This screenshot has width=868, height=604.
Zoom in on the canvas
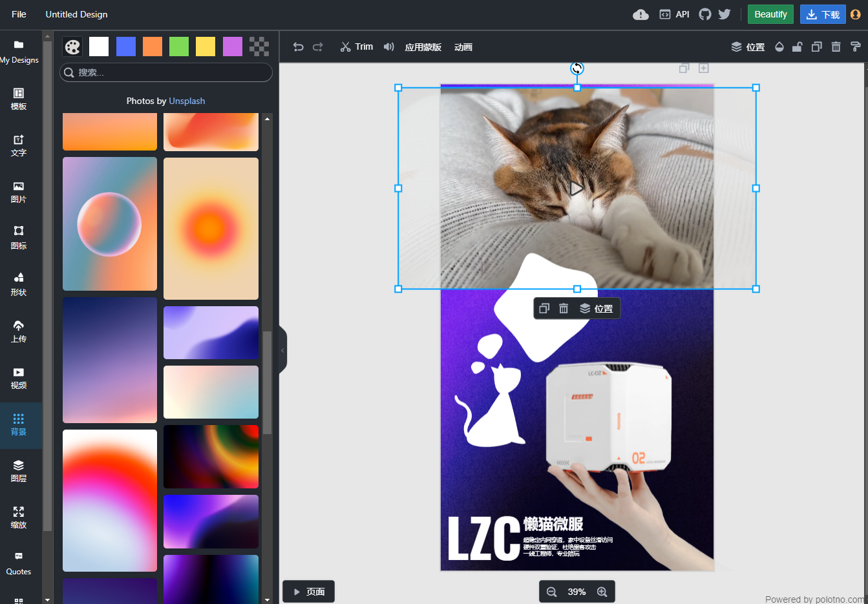(x=602, y=592)
